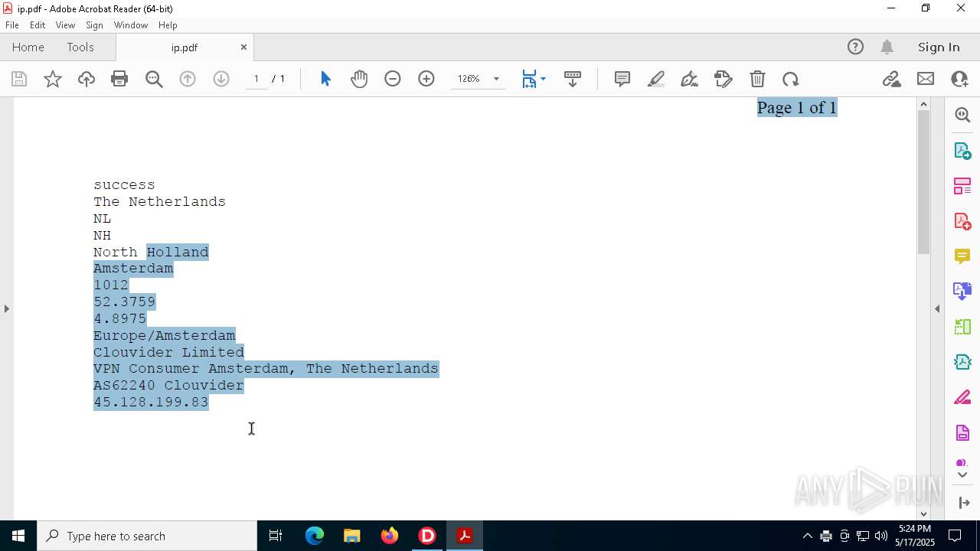Activate the Selection arrow tool

click(325, 79)
